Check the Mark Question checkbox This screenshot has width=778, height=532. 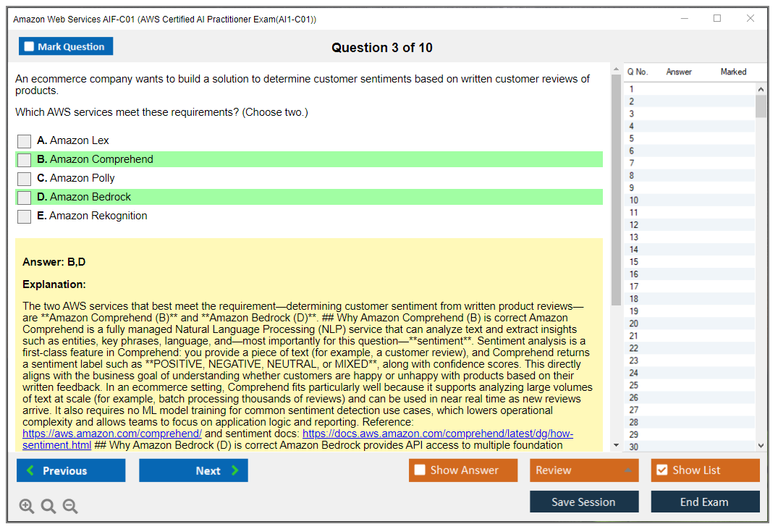point(30,46)
